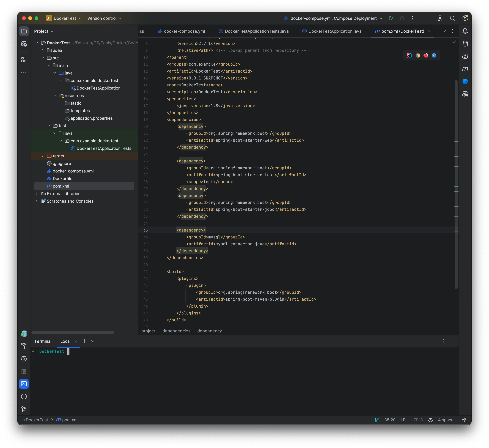Expand the target folder
The height and width of the screenshot is (448, 489).
tap(43, 156)
